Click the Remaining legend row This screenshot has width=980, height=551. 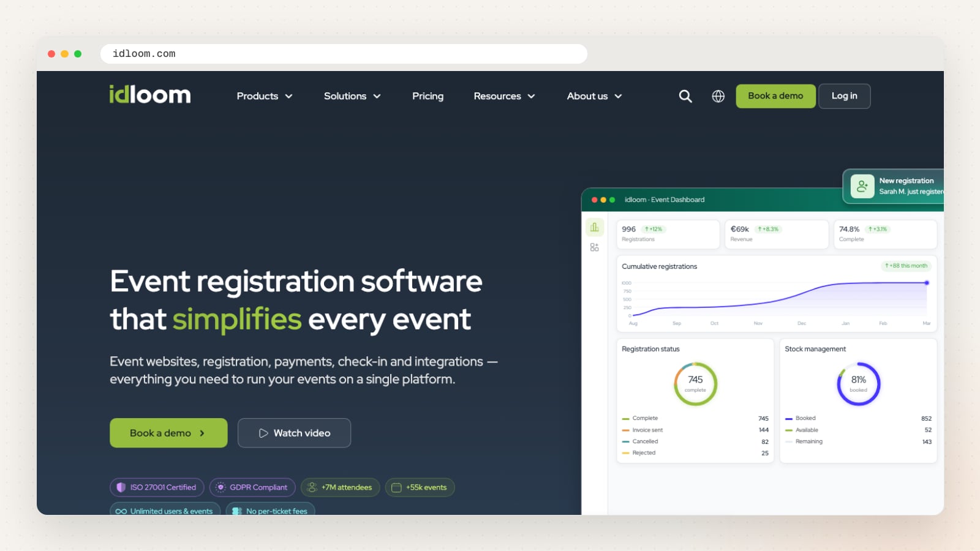point(858,441)
